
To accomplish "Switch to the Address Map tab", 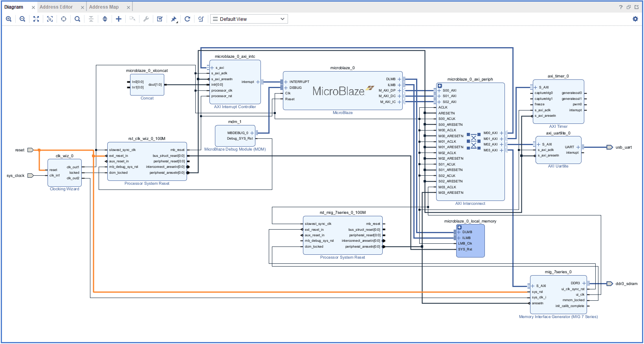I will [x=104, y=7].
